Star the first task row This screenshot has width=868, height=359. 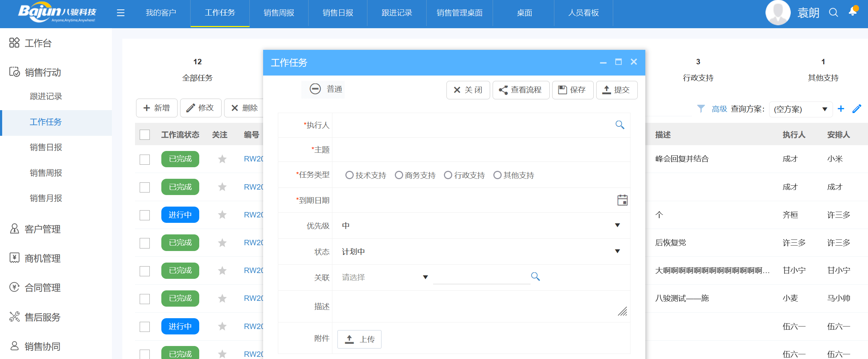click(x=222, y=159)
